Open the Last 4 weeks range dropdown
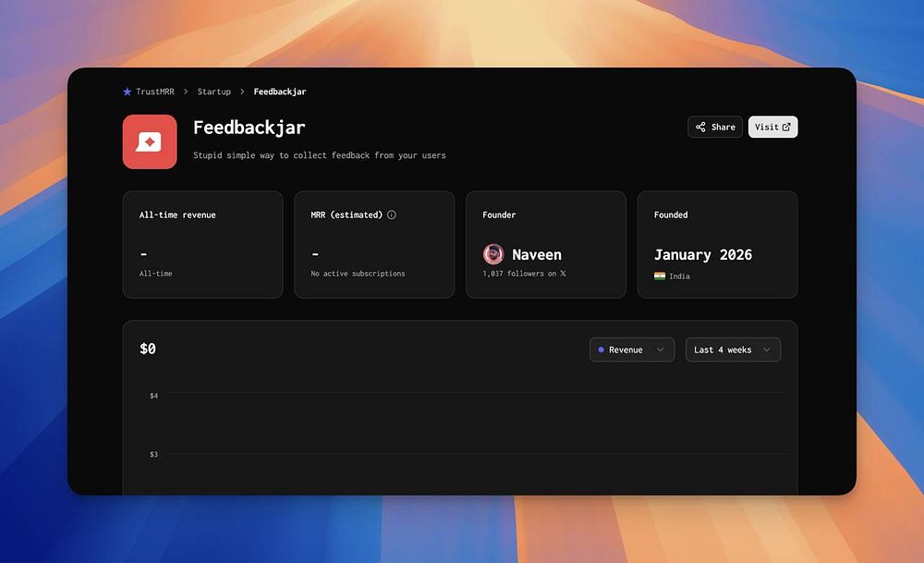This screenshot has height=563, width=924. [x=733, y=349]
